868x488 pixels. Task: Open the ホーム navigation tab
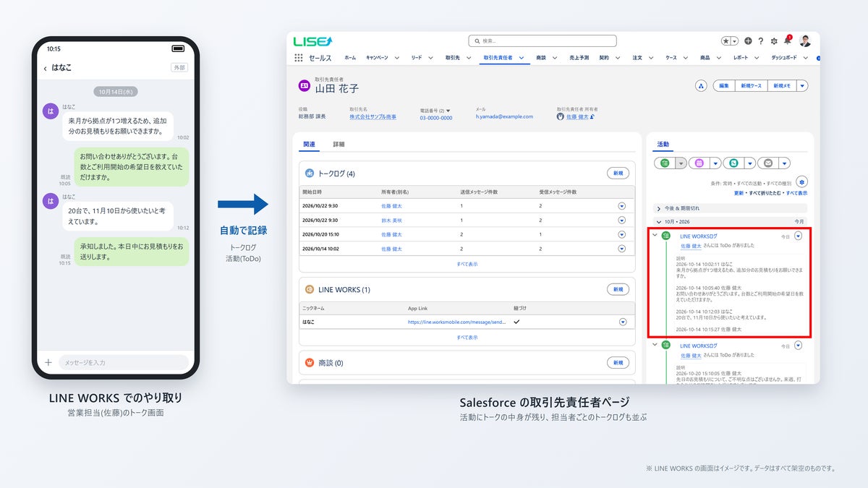point(350,58)
